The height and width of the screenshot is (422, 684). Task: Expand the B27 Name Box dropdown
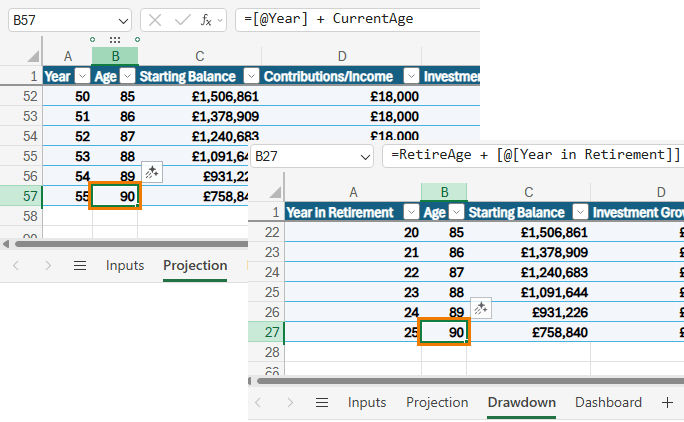coord(364,155)
